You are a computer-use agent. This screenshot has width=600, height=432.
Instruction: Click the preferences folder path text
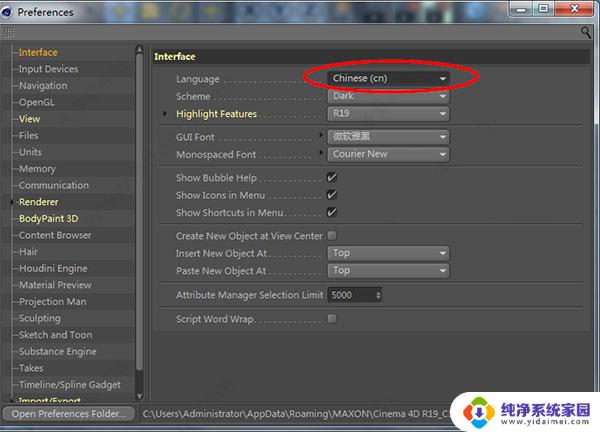click(295, 414)
